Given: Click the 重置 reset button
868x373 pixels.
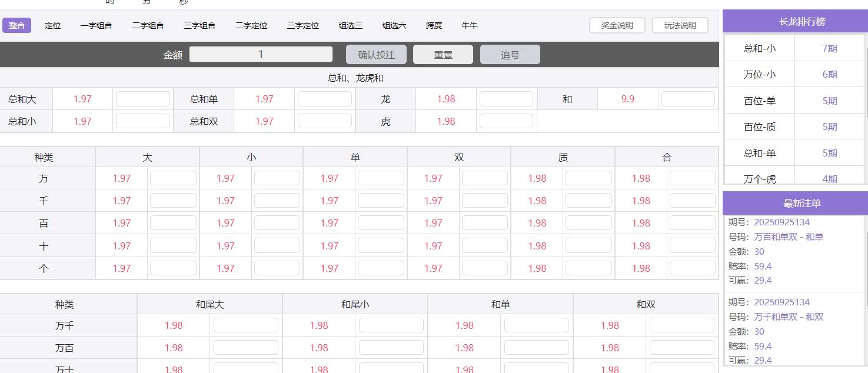Looking at the screenshot, I should (443, 55).
